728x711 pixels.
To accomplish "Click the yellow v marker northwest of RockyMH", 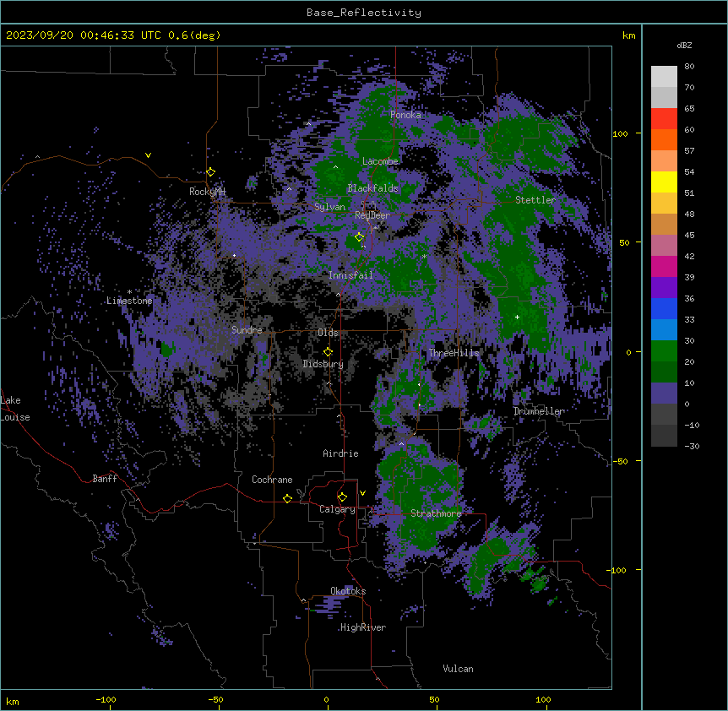I will [148, 155].
